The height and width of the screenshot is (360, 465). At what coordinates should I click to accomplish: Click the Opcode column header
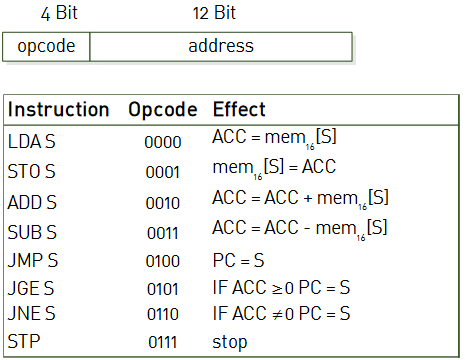tap(163, 110)
